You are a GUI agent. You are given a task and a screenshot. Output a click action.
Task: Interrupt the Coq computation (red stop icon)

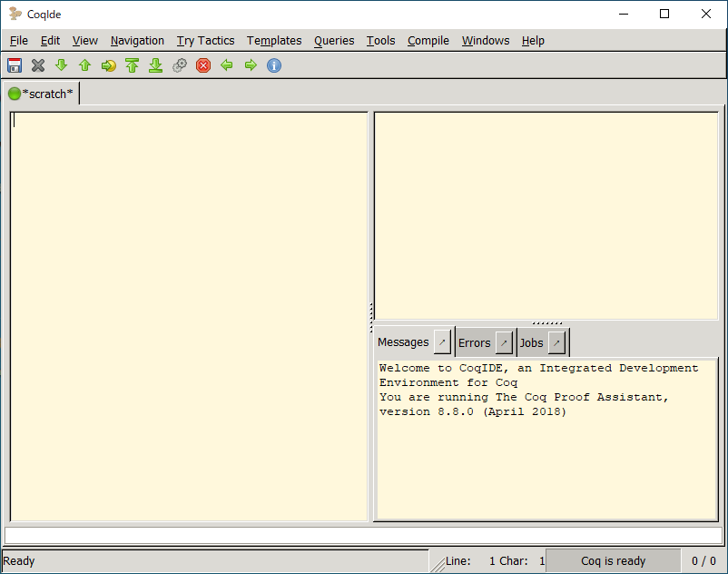click(x=202, y=64)
